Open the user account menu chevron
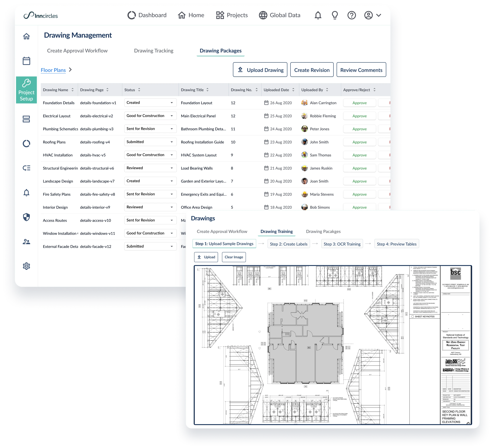Image resolution: width=491 pixels, height=448 pixels. click(378, 15)
